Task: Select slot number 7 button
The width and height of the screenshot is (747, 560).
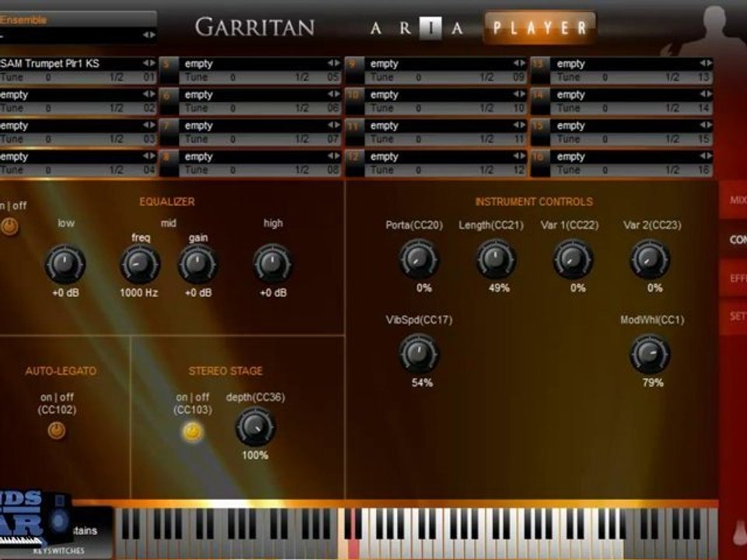Action: (169, 132)
